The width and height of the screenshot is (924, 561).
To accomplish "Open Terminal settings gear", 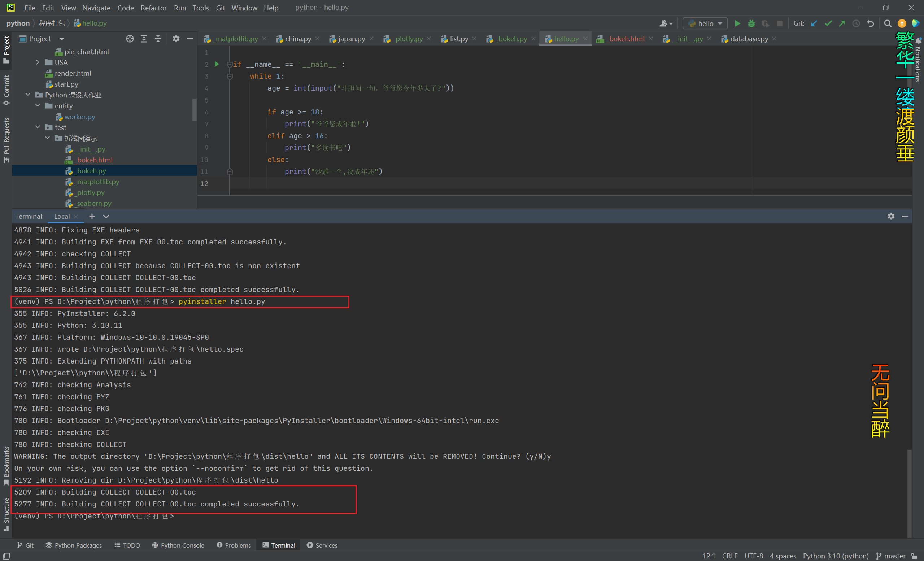I will click(x=891, y=216).
